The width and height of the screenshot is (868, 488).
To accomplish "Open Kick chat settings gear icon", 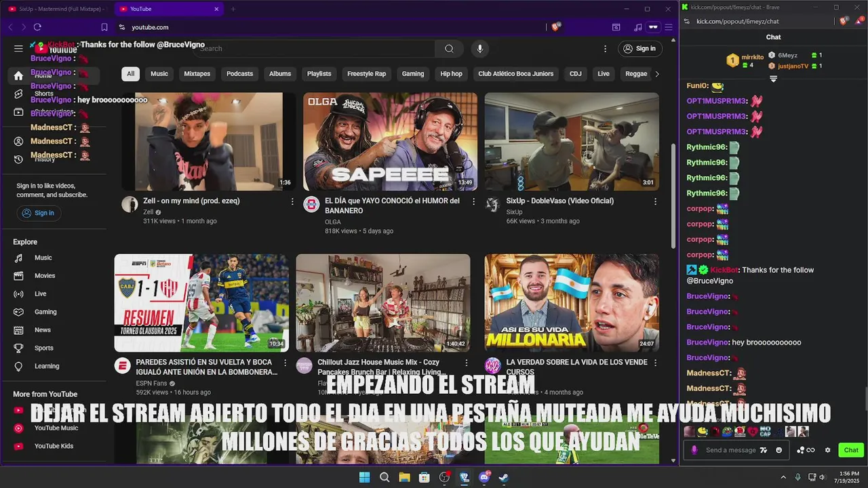I will [827, 450].
